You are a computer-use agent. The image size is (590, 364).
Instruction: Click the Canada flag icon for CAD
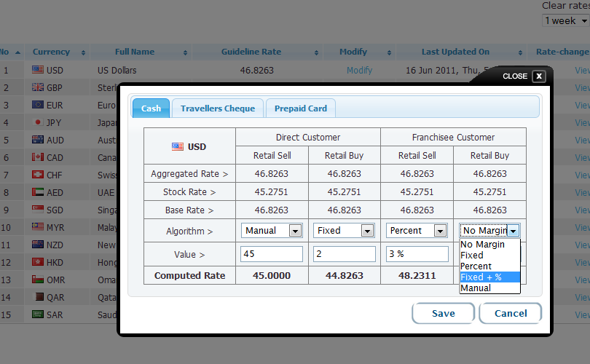tap(38, 157)
